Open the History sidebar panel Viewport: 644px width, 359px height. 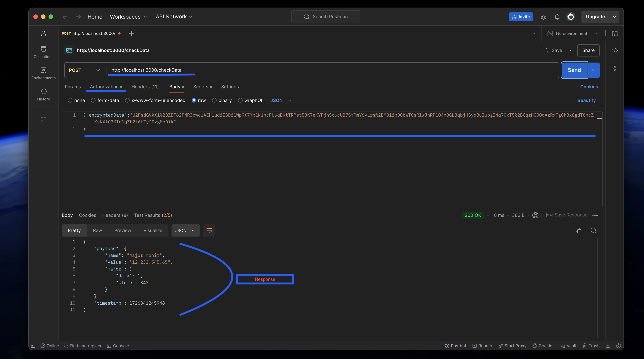pyautogui.click(x=44, y=95)
